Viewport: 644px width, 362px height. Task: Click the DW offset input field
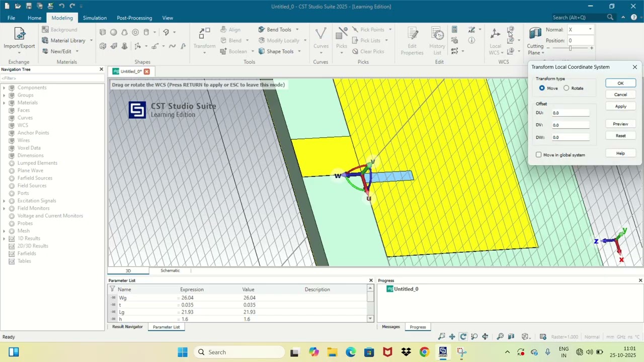tap(571, 137)
